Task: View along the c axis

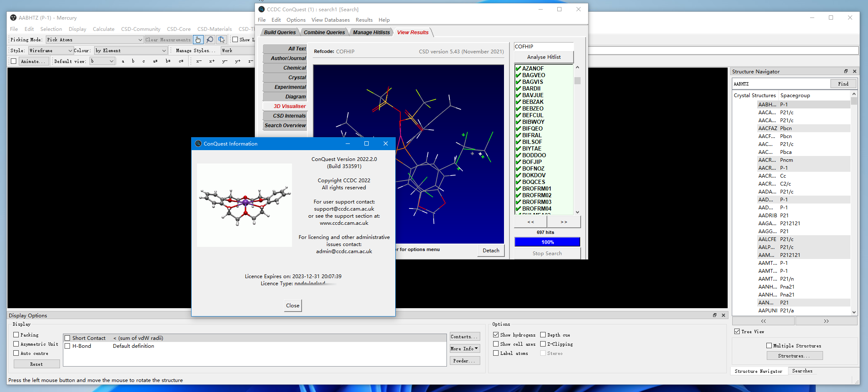Action: coord(144,61)
